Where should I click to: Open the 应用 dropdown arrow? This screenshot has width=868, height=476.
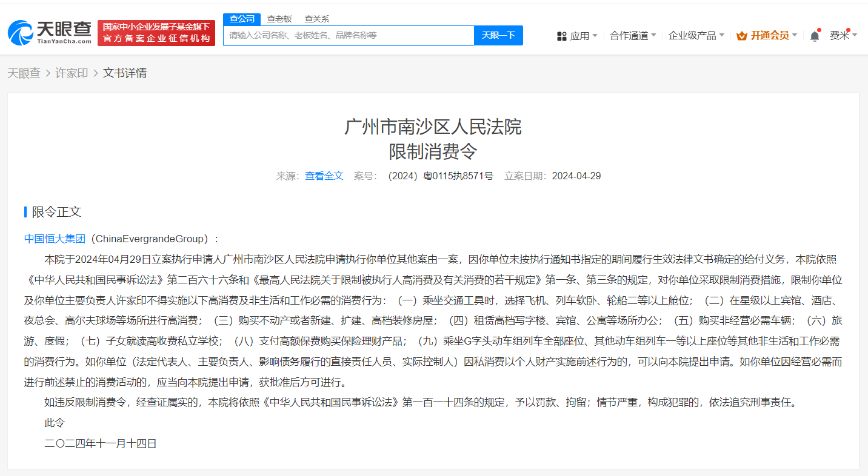click(595, 36)
